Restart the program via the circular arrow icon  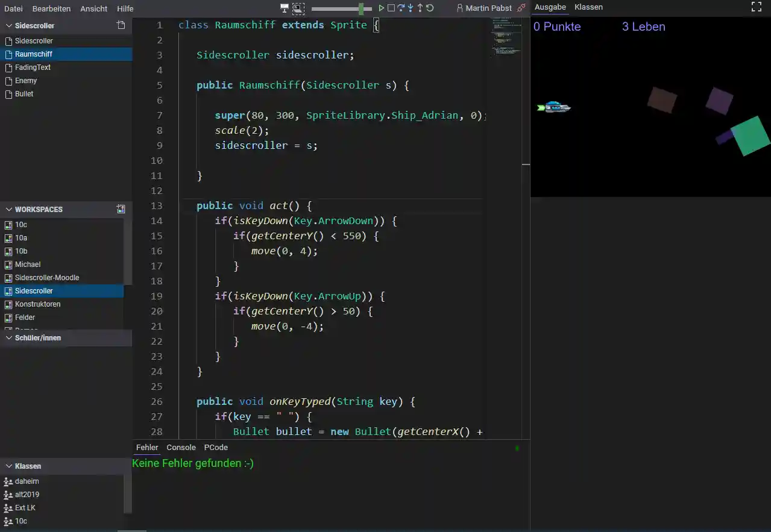pyautogui.click(x=430, y=8)
